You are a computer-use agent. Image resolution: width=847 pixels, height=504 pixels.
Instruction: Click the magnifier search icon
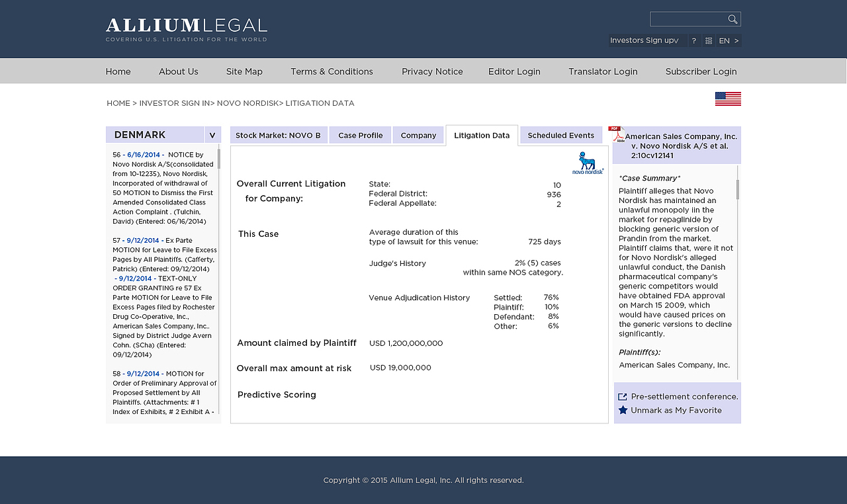click(733, 19)
